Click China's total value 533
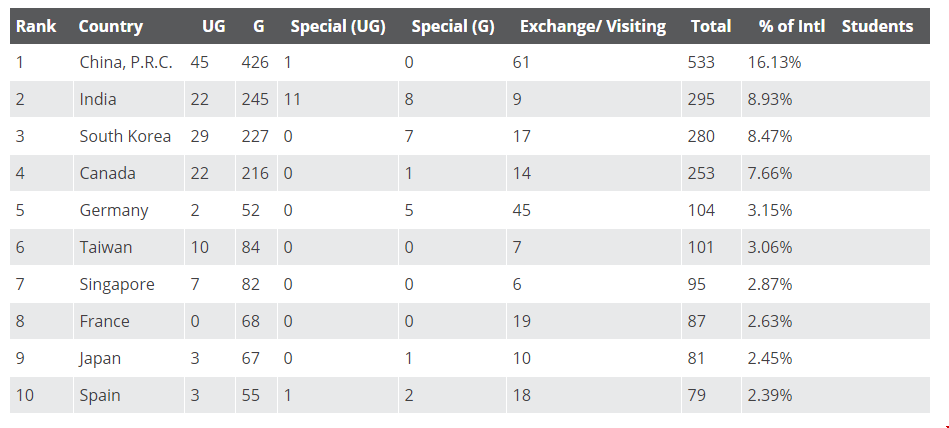 coord(701,62)
